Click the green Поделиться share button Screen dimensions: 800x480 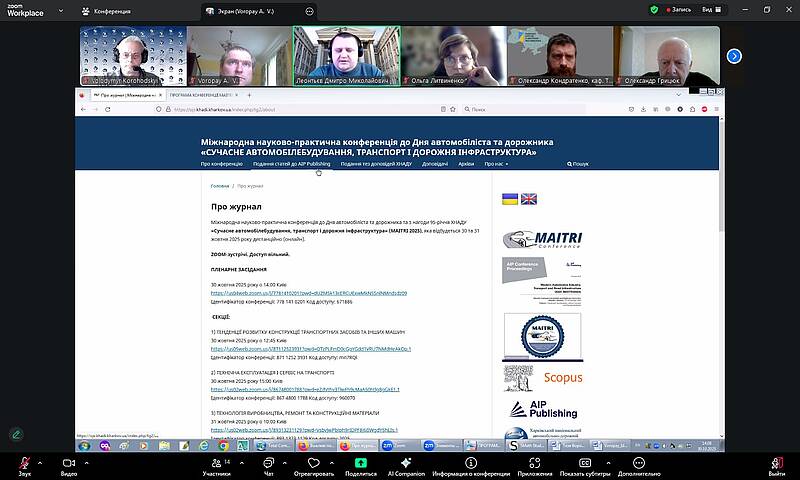(361, 463)
